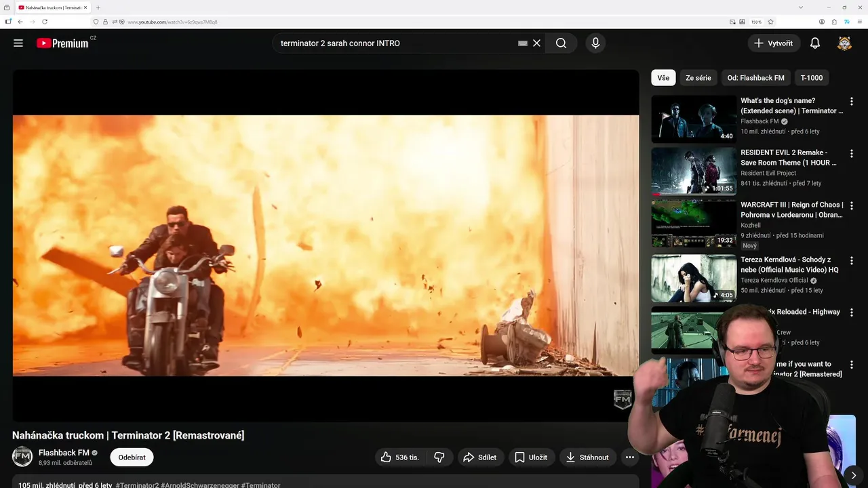Select the T-1000 filter chip

click(x=812, y=78)
